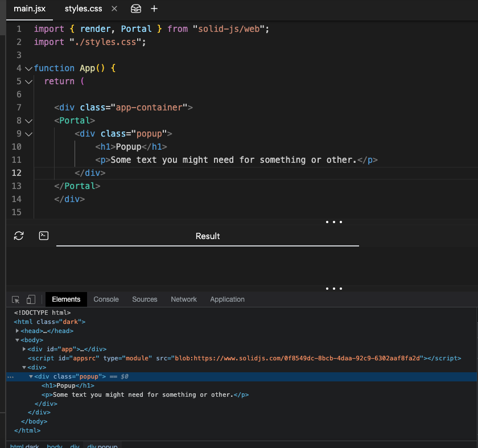Click the "app-container" class value
478x448 pixels.
pos(149,108)
